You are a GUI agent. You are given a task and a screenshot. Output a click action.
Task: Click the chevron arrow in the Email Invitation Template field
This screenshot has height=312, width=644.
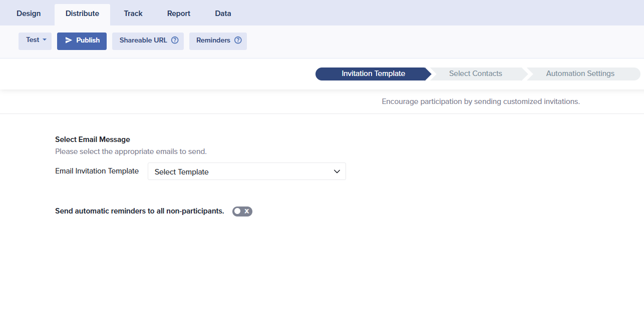[x=337, y=171]
